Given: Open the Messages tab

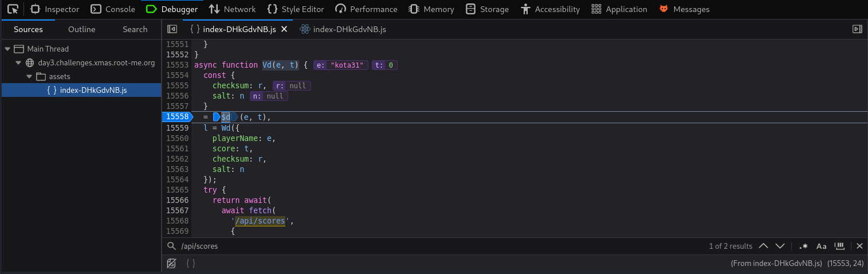Looking at the screenshot, I should click(x=685, y=9).
